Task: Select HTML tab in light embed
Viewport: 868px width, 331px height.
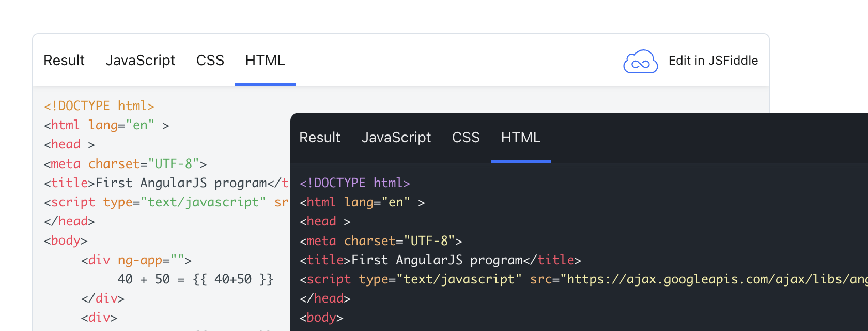Action: 265,61
